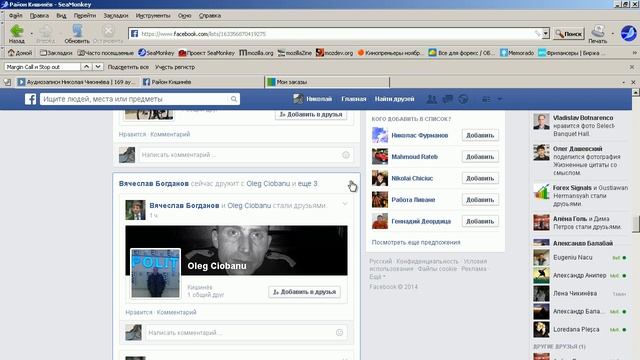This screenshot has height=360, width=640.
Task: Expand bookmarks toolbar overflow chevron
Action: pos(634,53)
